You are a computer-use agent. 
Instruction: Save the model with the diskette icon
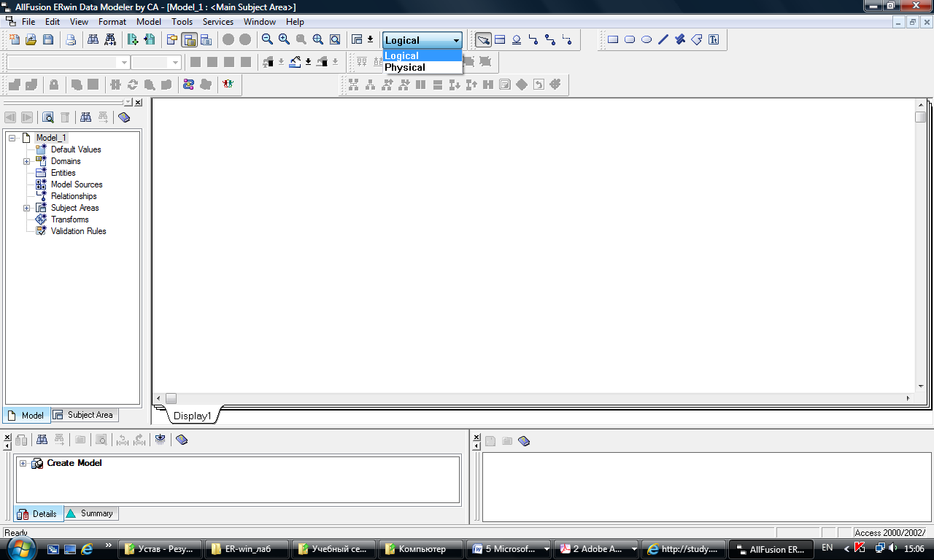(x=48, y=39)
